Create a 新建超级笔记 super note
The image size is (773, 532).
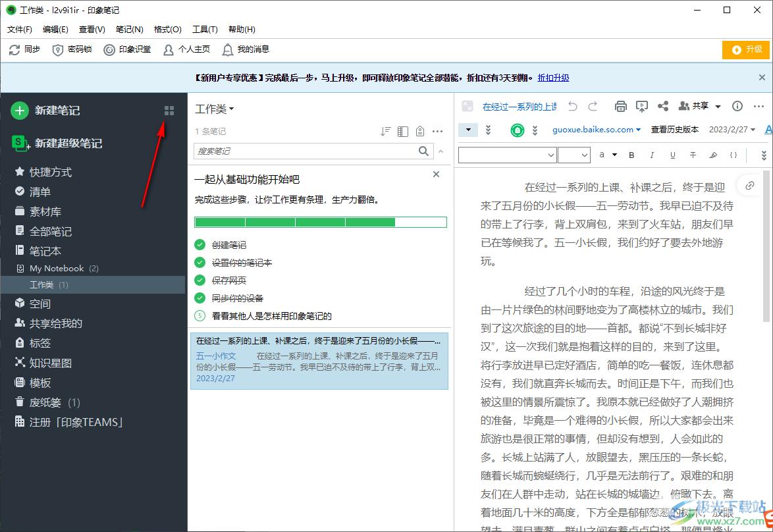click(x=57, y=143)
